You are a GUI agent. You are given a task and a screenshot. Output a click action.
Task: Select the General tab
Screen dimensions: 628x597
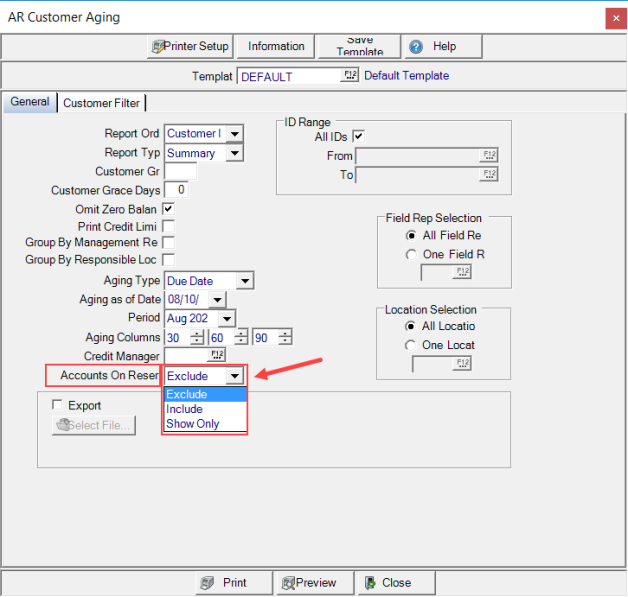[x=30, y=102]
